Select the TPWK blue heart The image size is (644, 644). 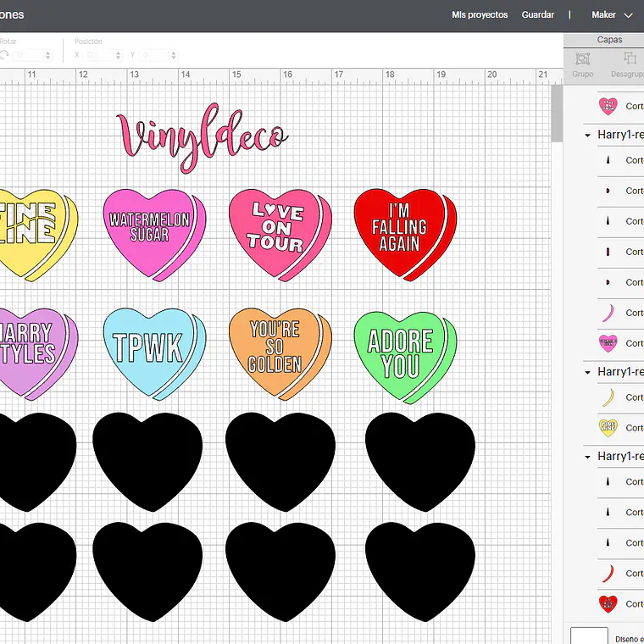154,354
